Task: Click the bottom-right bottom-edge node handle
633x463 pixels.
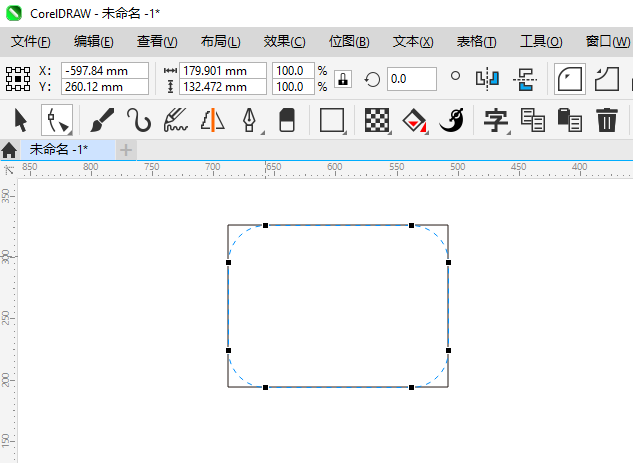Action: pyautogui.click(x=411, y=388)
